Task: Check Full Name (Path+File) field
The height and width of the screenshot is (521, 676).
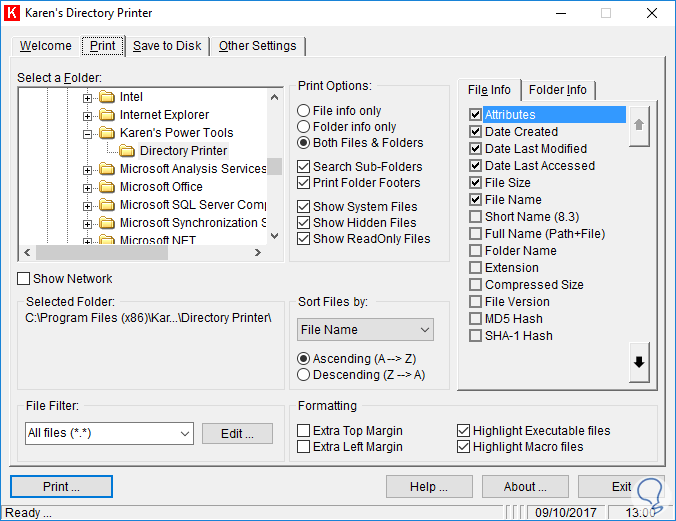Action: point(475,234)
